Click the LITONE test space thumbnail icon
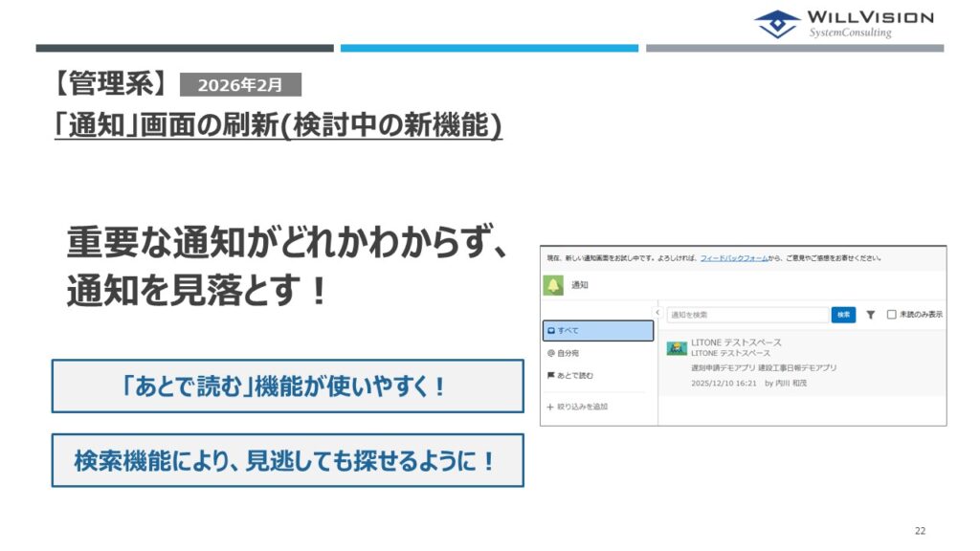This screenshot has width=980, height=551. click(x=677, y=348)
